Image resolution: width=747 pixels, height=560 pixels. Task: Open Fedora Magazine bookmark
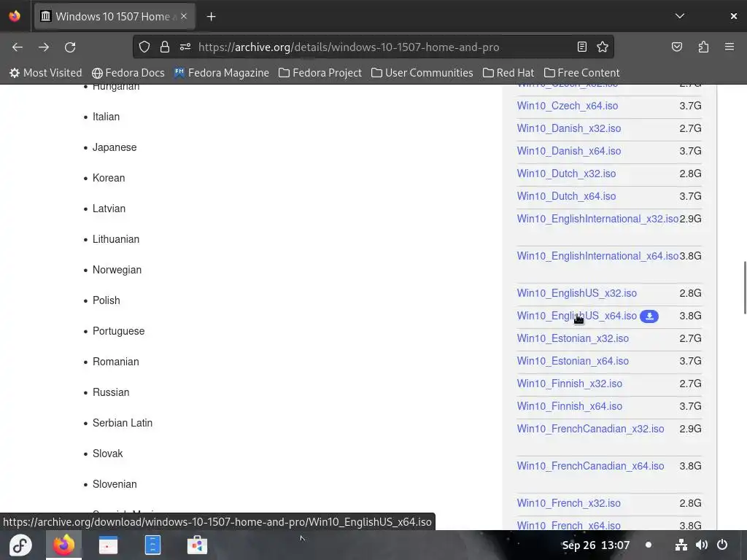(222, 73)
